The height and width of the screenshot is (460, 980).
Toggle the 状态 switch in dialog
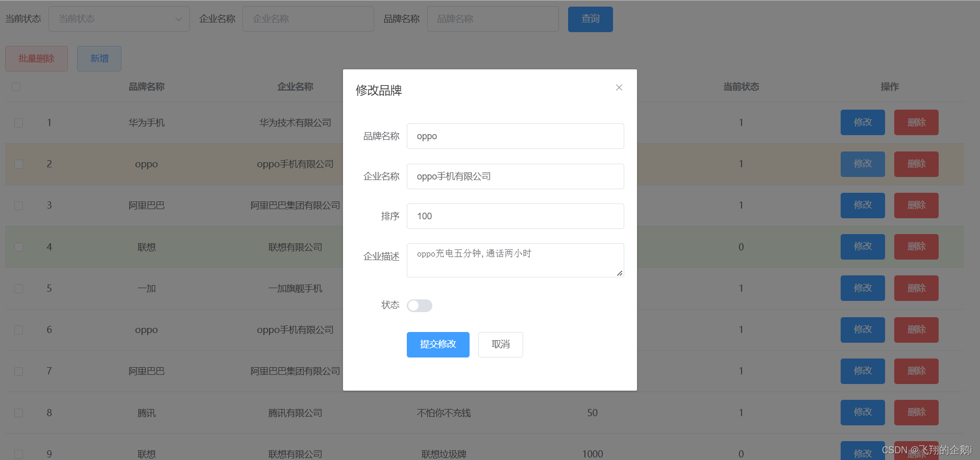(x=420, y=305)
